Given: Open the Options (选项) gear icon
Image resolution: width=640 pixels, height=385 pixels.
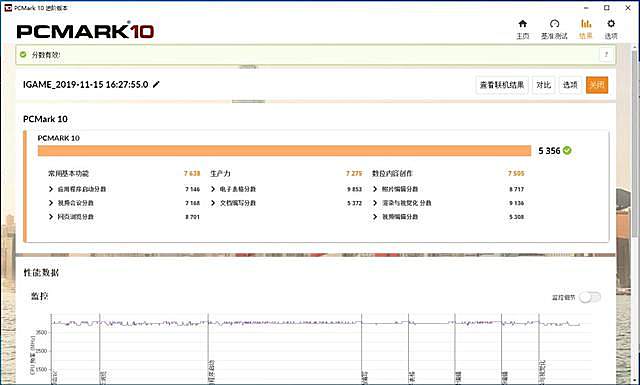Looking at the screenshot, I should click(x=611, y=24).
